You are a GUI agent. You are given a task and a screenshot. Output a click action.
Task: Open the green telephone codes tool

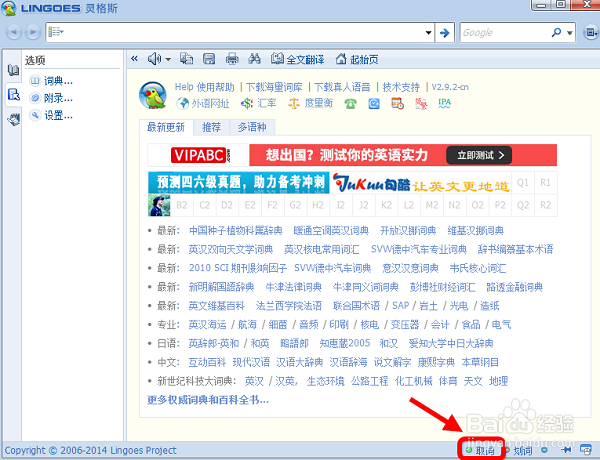pyautogui.click(x=351, y=104)
